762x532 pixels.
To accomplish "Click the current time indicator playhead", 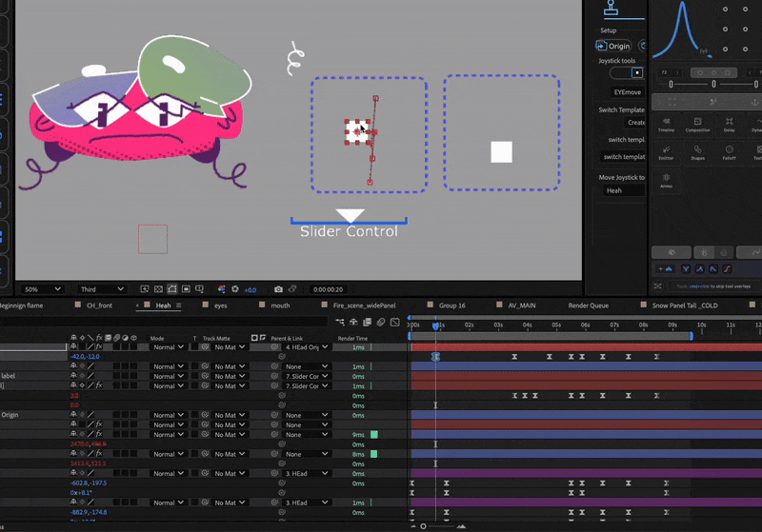I will pyautogui.click(x=436, y=325).
